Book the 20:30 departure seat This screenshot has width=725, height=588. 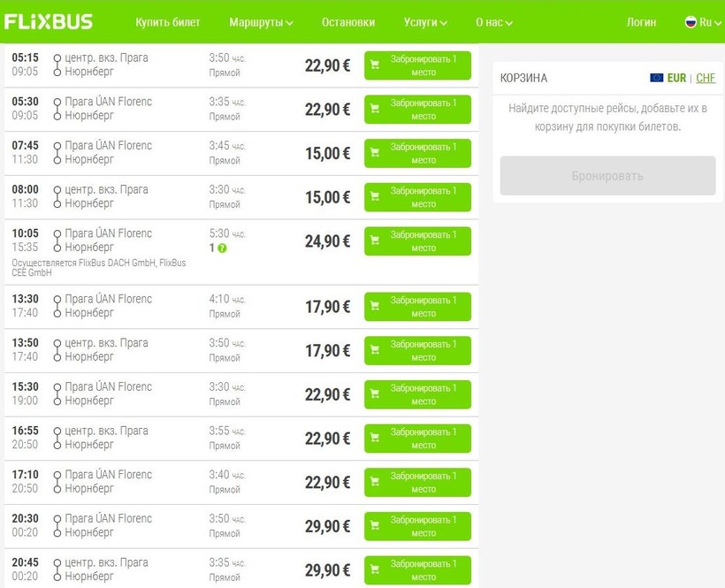tap(417, 526)
